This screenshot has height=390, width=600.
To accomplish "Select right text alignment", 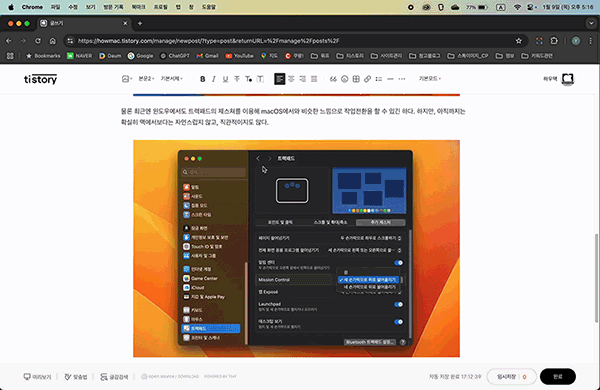I will (303, 79).
